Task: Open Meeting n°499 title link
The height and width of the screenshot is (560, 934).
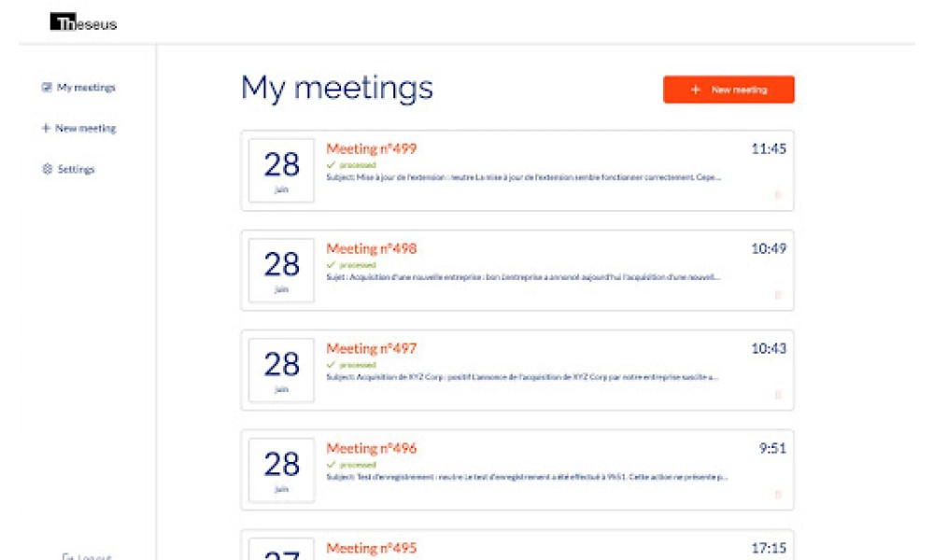Action: point(371,148)
